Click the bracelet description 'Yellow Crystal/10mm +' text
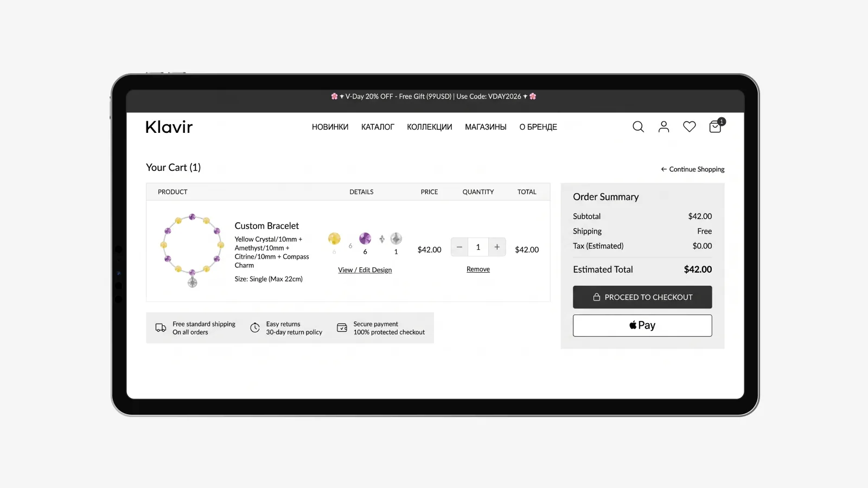 tap(268, 239)
